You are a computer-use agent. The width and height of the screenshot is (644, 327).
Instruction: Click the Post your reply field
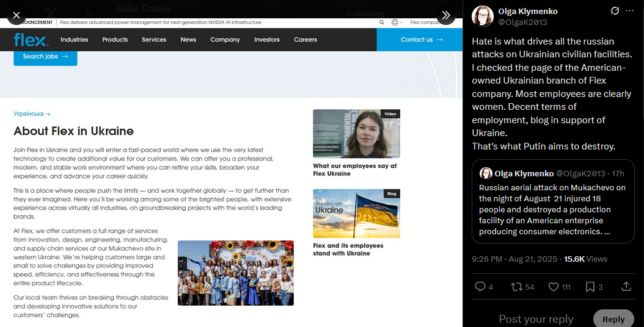click(536, 319)
